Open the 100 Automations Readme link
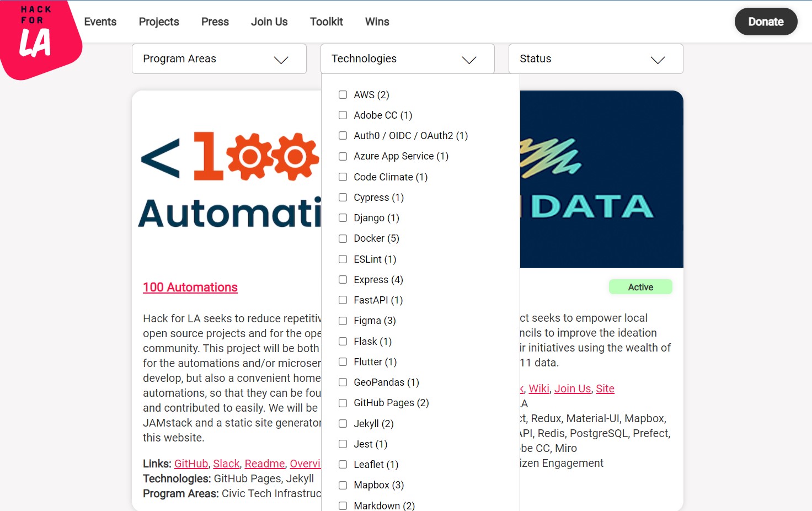The width and height of the screenshot is (812, 511). (x=265, y=464)
